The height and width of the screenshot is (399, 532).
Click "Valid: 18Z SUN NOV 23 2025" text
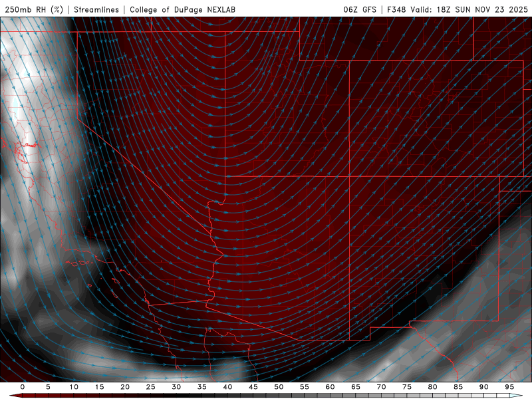(469, 9)
